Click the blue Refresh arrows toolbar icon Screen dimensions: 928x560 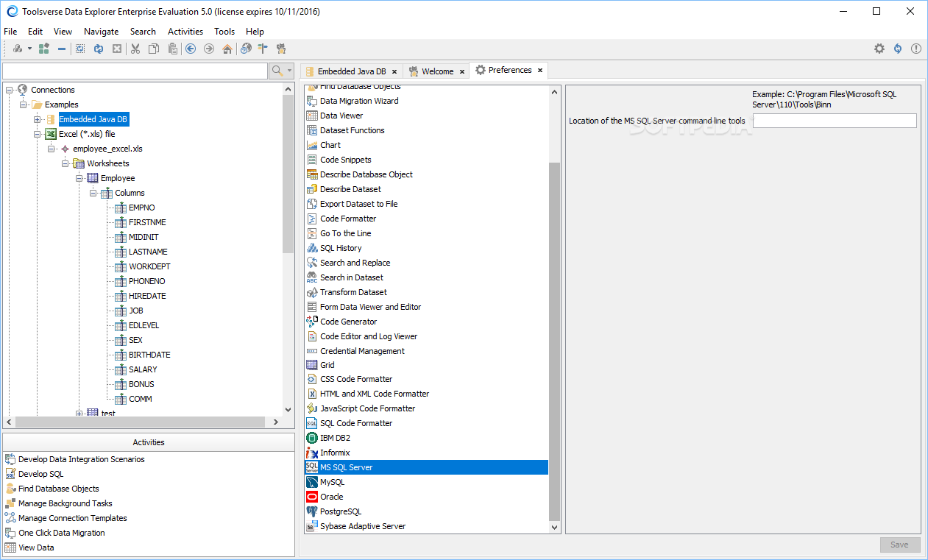coord(99,49)
